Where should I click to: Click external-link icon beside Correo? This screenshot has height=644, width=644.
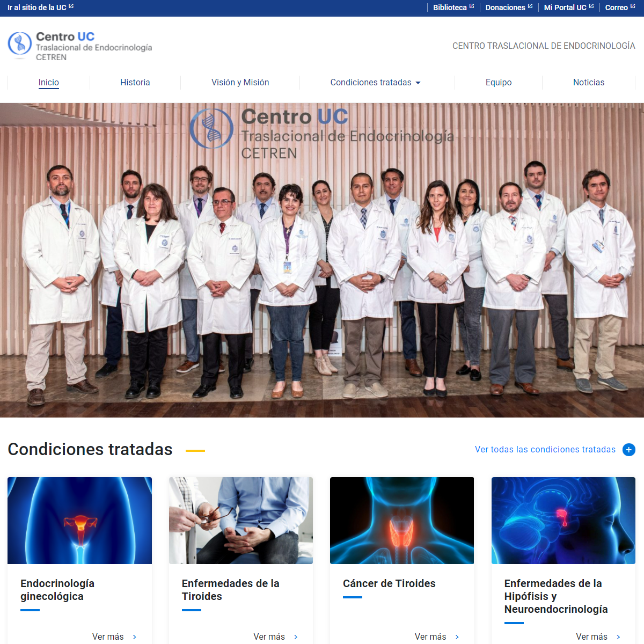click(633, 6)
